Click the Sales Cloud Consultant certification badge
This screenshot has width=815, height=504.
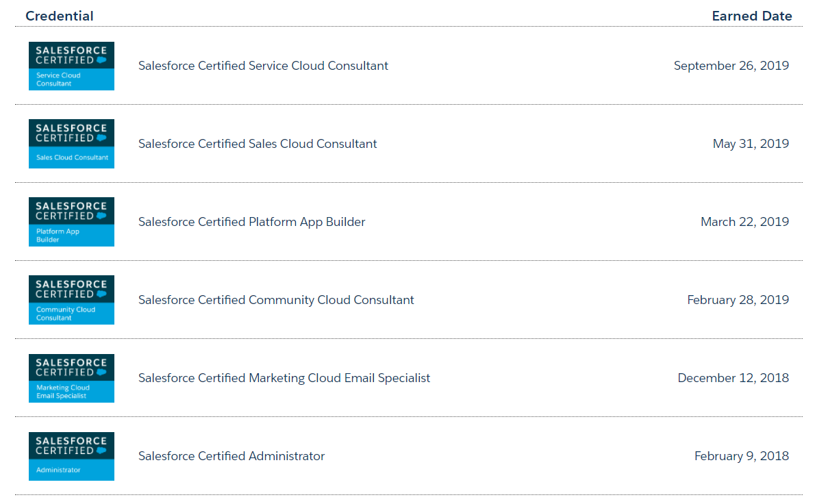point(71,144)
